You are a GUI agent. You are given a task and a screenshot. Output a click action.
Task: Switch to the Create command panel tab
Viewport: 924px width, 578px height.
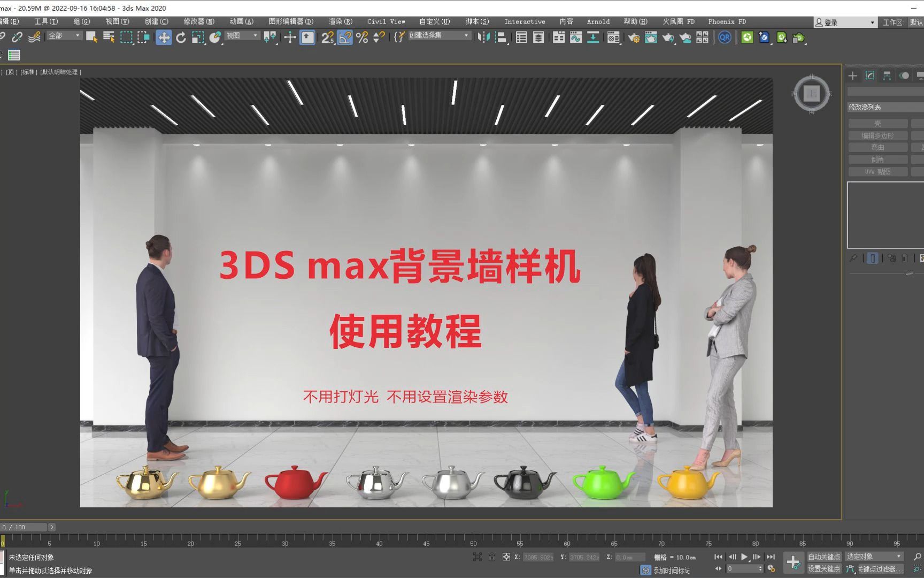point(853,76)
